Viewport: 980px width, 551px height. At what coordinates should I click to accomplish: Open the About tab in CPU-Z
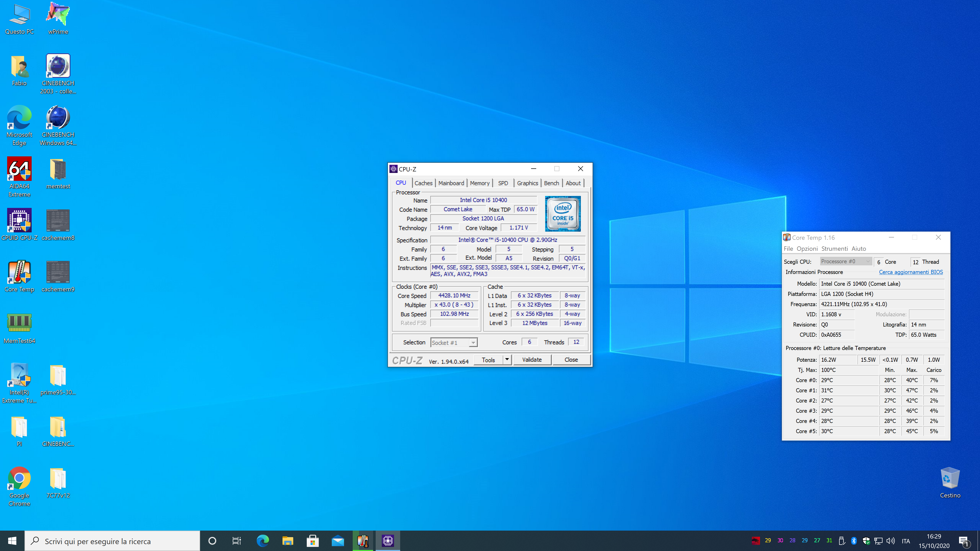coord(573,183)
